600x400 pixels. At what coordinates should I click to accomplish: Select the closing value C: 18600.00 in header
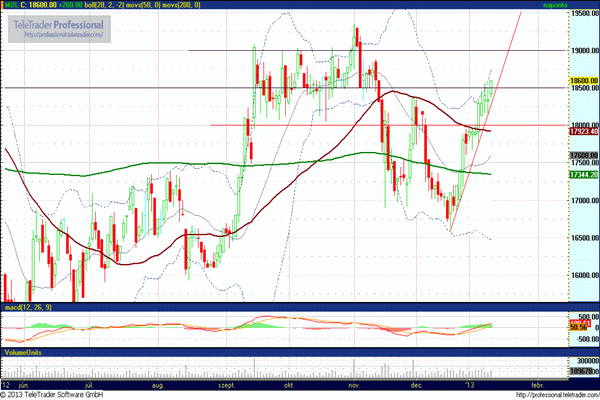pos(38,5)
